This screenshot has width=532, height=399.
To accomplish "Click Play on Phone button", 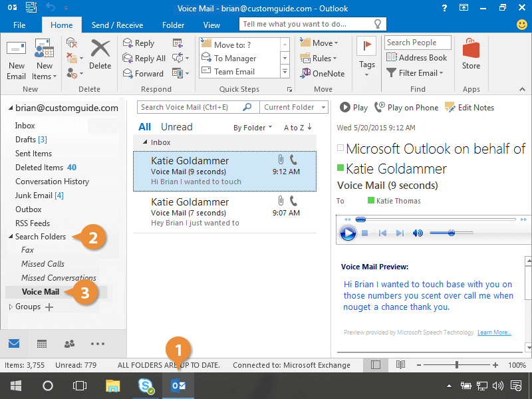I will pyautogui.click(x=406, y=107).
